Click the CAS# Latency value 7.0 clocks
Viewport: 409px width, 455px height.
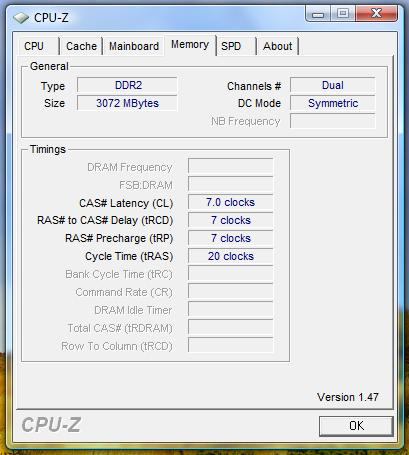[x=231, y=202]
